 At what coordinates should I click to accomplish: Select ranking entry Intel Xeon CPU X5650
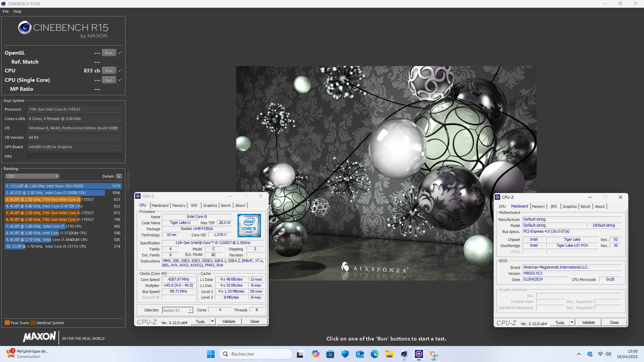pyautogui.click(x=63, y=186)
